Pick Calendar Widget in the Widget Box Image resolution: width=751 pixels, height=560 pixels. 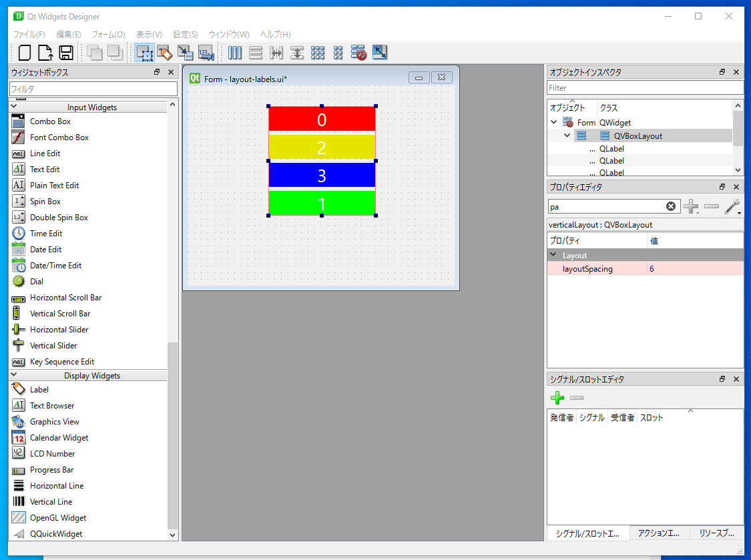click(x=59, y=438)
